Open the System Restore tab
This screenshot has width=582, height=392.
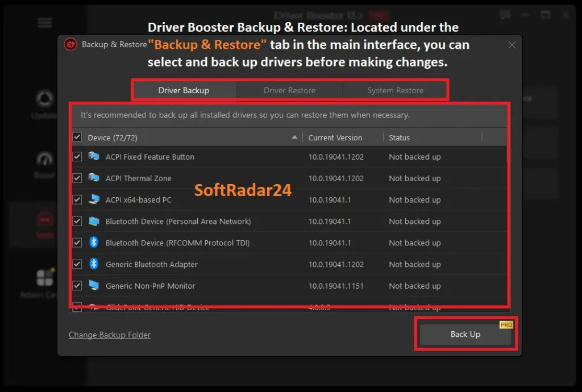(x=395, y=90)
